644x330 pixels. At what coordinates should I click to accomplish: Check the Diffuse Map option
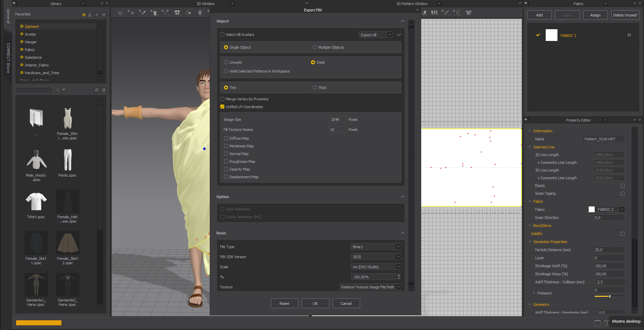pyautogui.click(x=226, y=138)
